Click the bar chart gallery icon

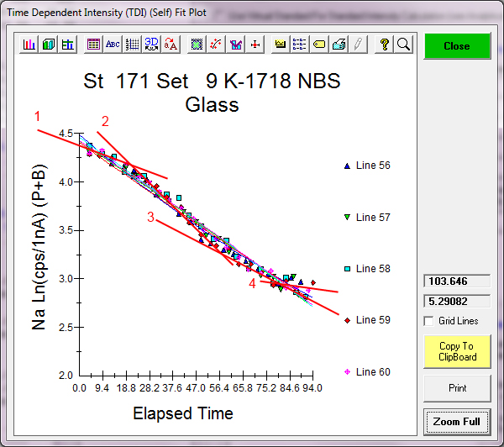[x=29, y=45]
